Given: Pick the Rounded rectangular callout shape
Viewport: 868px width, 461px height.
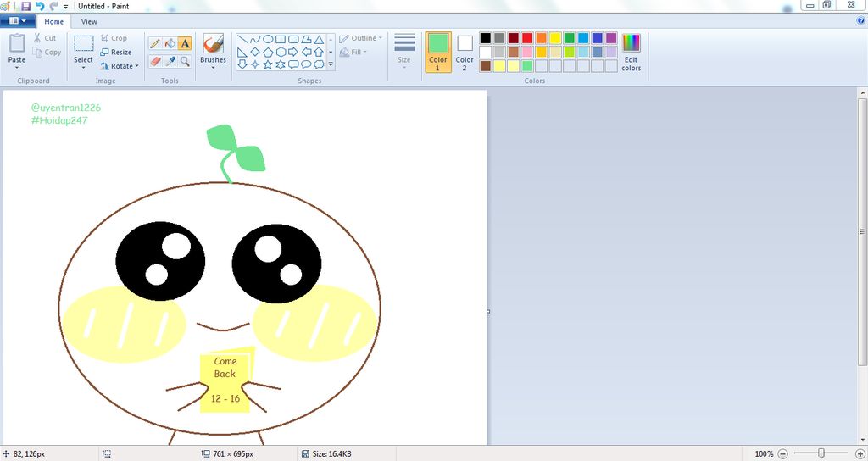Looking at the screenshot, I should (x=293, y=64).
